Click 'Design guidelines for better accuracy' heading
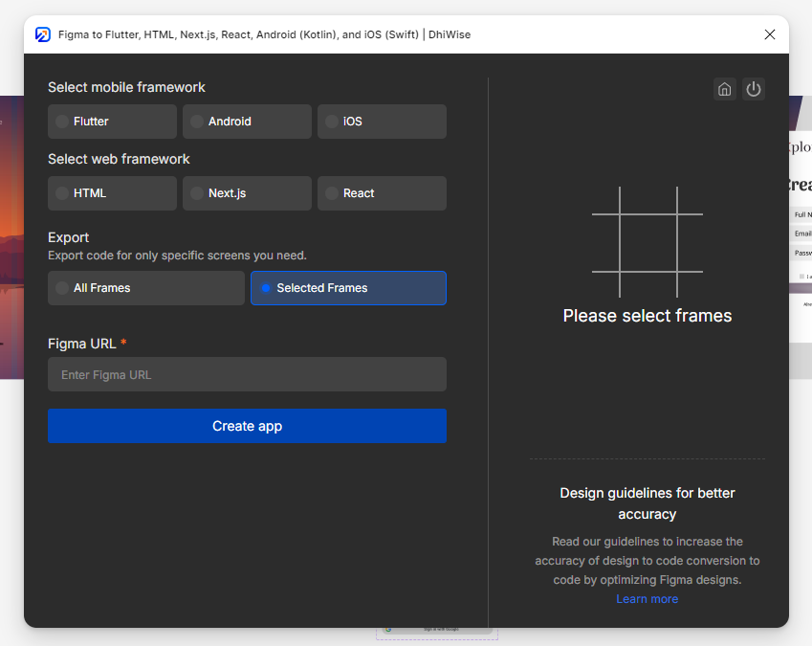 click(x=647, y=503)
